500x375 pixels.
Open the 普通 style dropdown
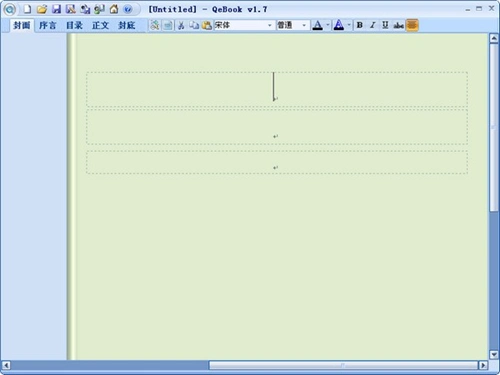coord(292,25)
